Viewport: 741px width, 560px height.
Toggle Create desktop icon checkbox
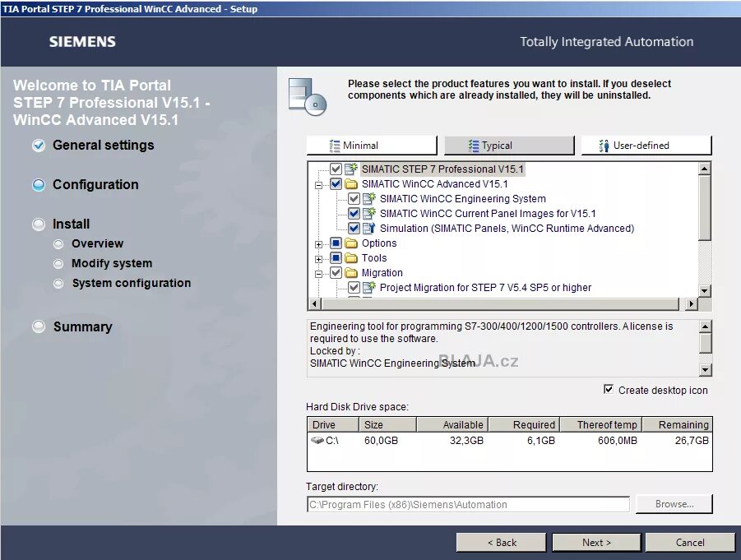point(609,390)
